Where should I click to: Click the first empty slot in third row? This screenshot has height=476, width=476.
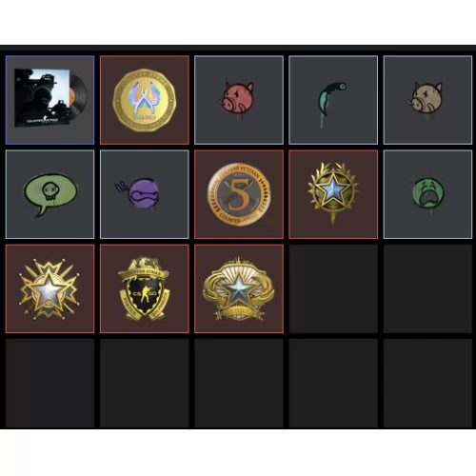(x=333, y=288)
